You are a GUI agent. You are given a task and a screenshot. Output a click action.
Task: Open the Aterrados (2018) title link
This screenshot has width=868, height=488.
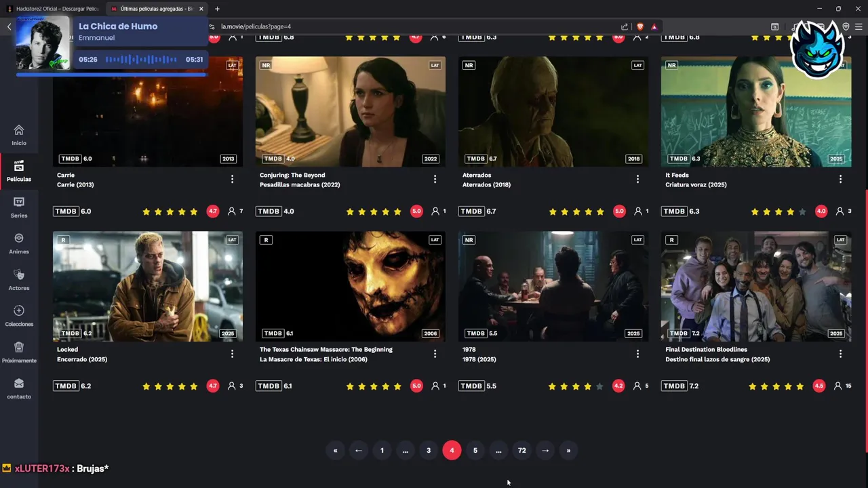486,184
